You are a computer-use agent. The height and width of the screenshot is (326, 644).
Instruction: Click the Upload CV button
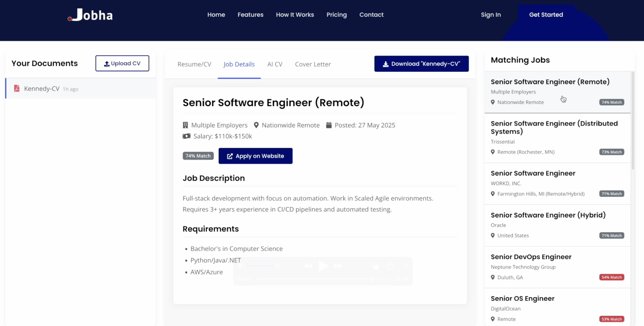(122, 63)
